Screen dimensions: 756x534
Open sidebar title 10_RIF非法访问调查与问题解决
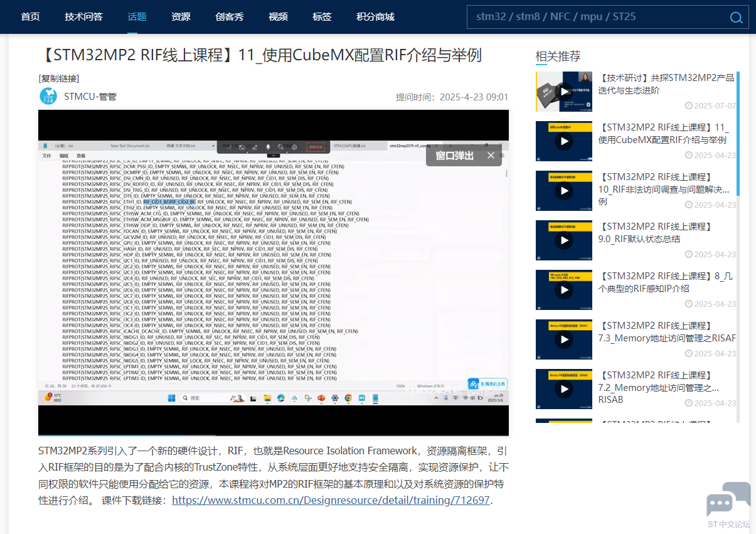(664, 190)
